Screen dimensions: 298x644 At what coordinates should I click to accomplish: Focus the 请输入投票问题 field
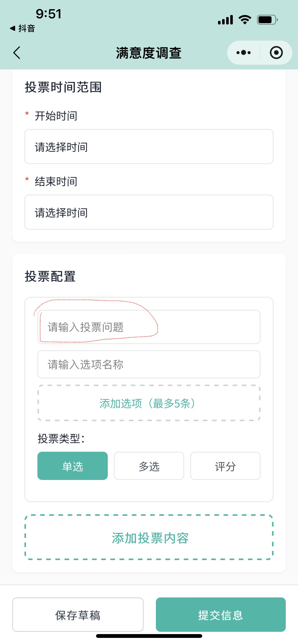pyautogui.click(x=149, y=327)
